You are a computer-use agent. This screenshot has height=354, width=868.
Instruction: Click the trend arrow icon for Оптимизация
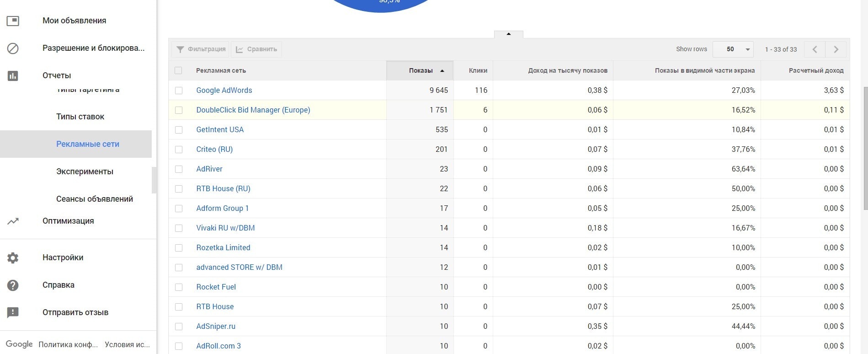tap(13, 221)
